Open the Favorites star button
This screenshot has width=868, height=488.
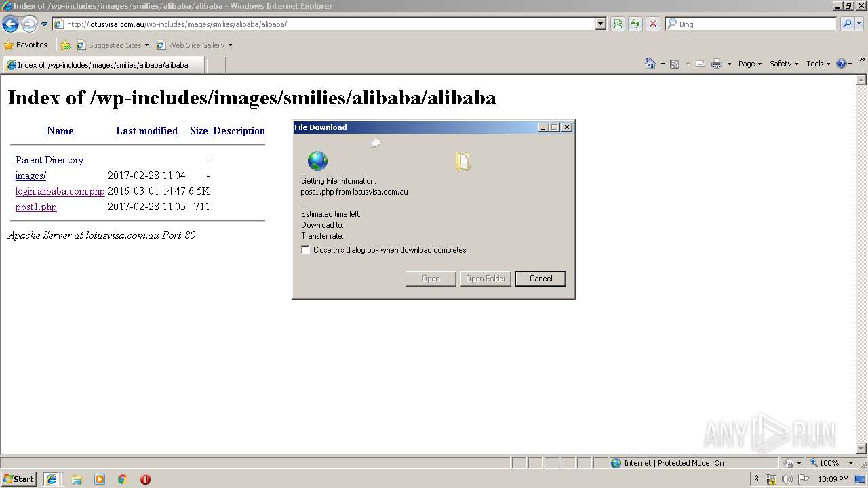26,45
